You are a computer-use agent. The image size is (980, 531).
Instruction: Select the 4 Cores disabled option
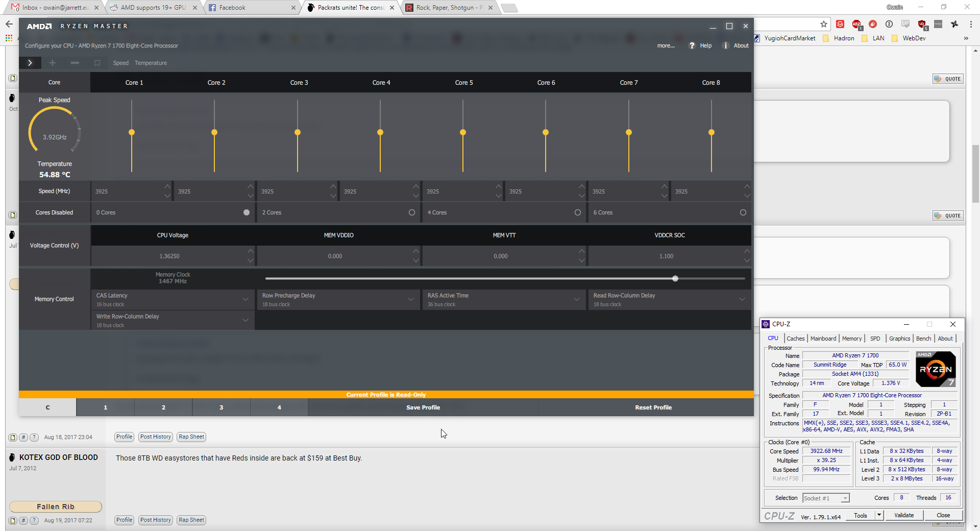point(578,212)
